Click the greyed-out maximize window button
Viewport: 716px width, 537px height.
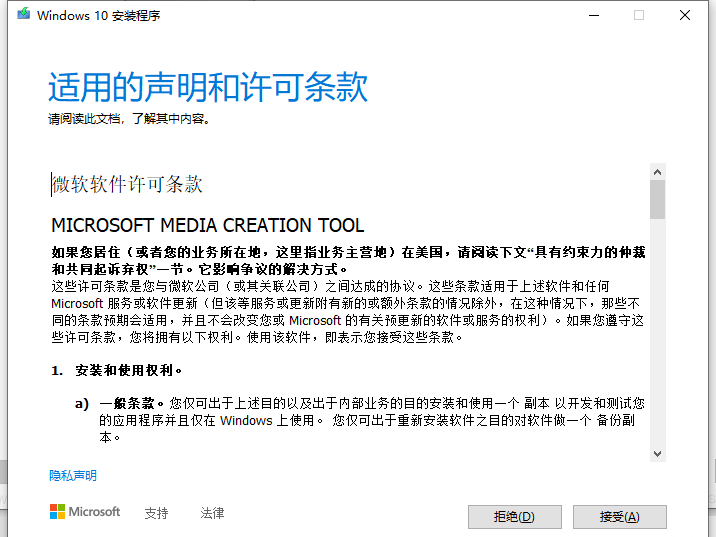pyautogui.click(x=639, y=15)
